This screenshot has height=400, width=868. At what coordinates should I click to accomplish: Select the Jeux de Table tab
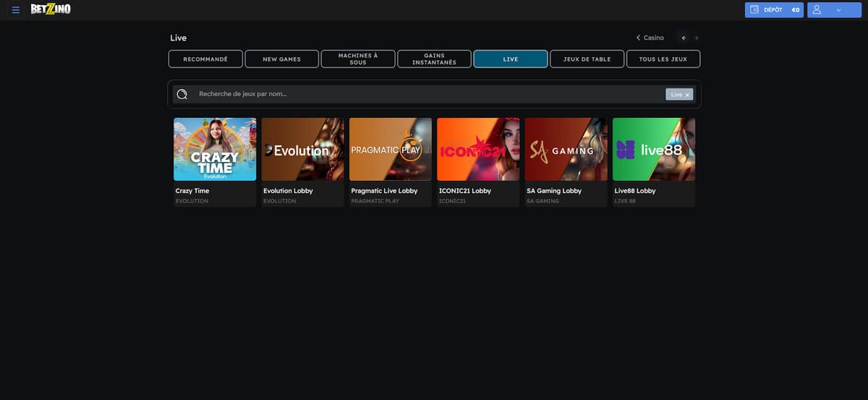point(587,59)
